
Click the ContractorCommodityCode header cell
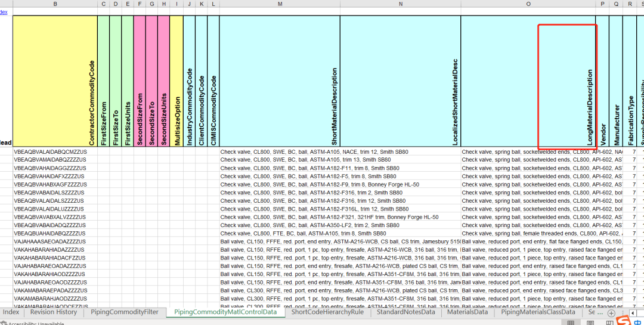coord(55,81)
